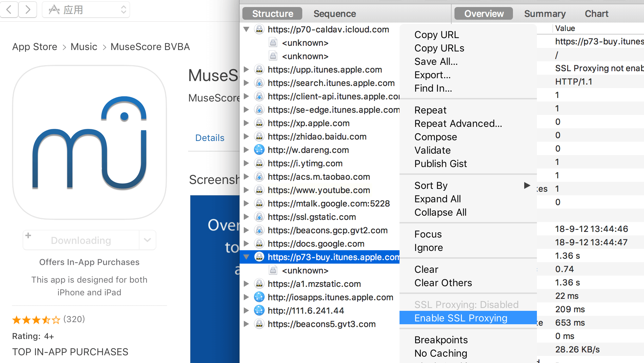Choose Breakpoints in the context menu

point(468,340)
